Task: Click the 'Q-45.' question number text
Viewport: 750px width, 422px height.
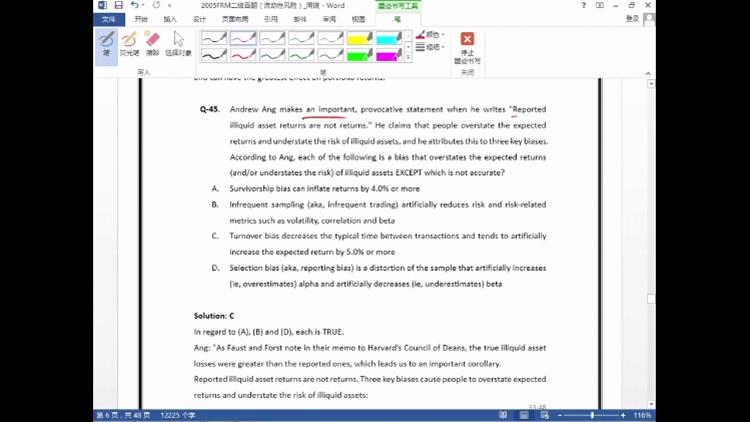Action: 210,110
